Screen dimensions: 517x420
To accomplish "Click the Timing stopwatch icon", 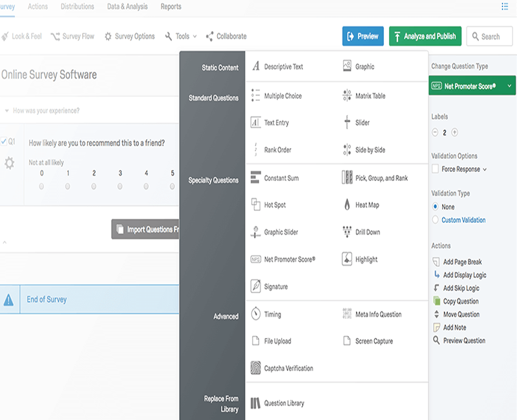I will coord(255,314).
